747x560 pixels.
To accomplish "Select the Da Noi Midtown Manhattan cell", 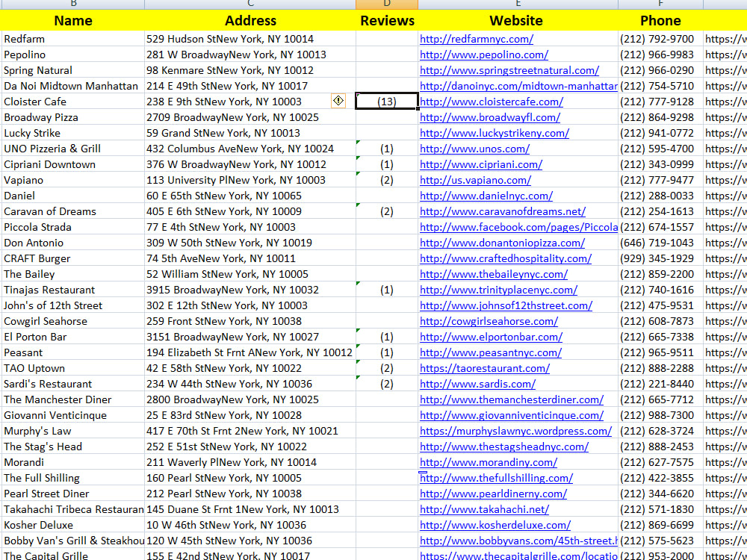I will tap(73, 86).
